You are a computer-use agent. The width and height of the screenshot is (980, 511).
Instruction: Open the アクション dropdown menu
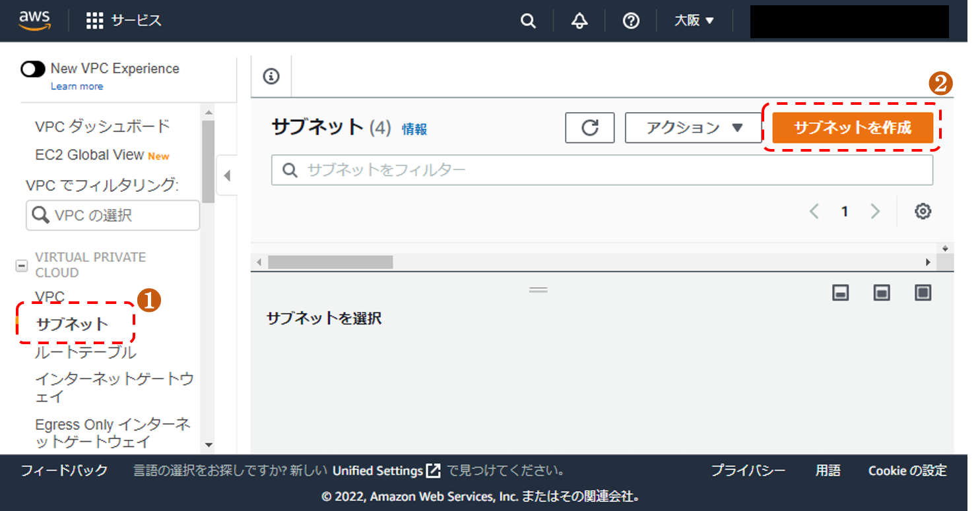point(694,127)
